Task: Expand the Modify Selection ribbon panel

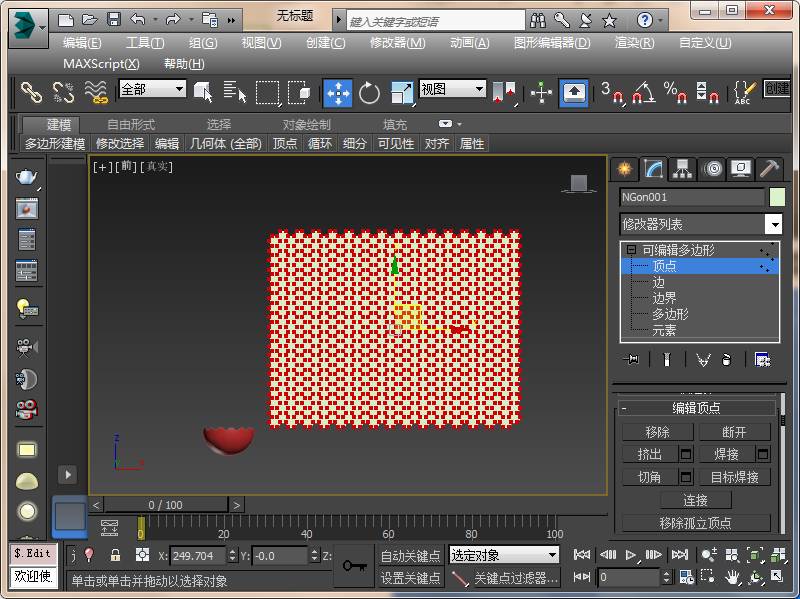Action: (120, 144)
